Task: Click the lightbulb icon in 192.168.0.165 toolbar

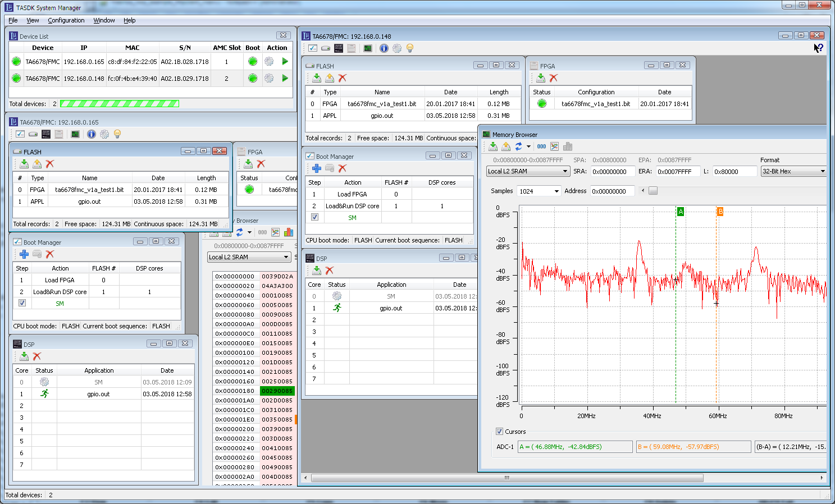Action: pyautogui.click(x=117, y=134)
